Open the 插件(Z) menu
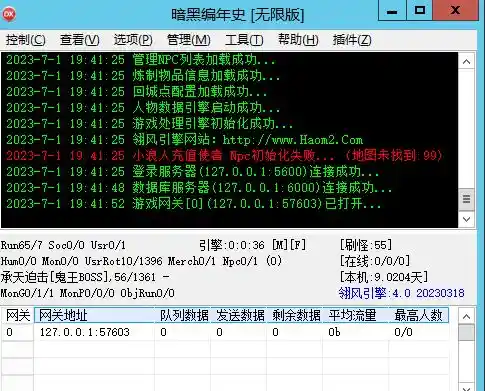The image size is (485, 391). point(352,40)
